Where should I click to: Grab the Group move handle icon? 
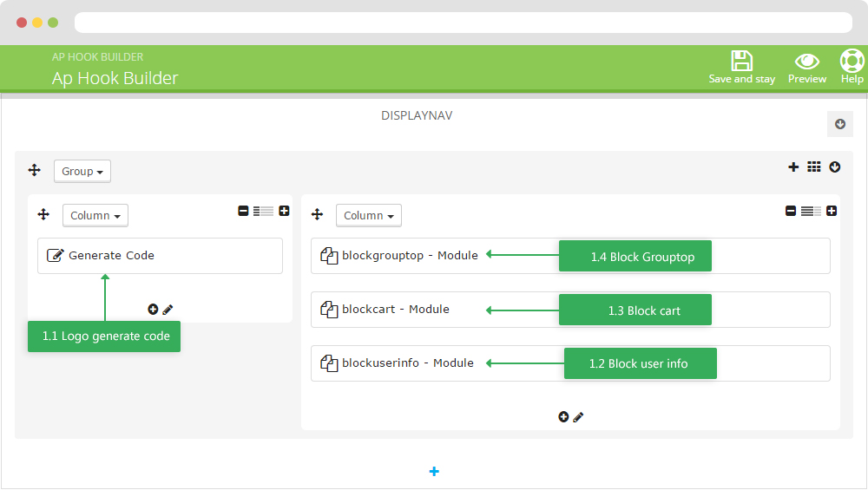point(35,170)
